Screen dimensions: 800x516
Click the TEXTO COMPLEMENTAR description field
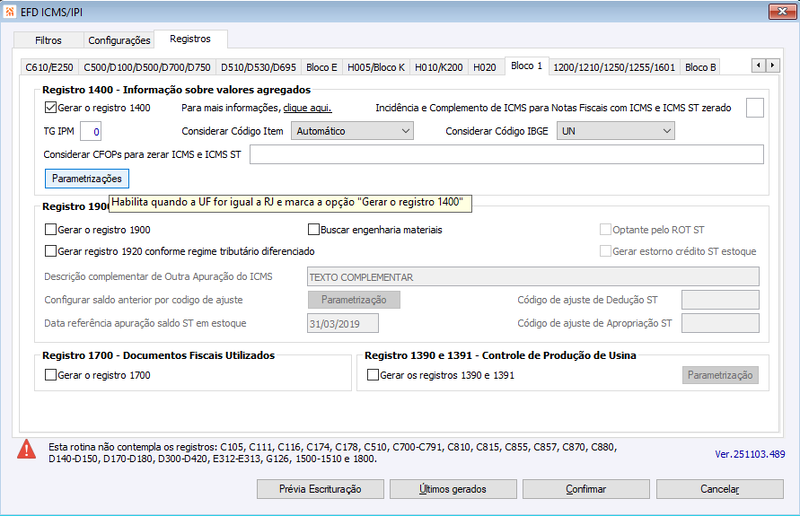(x=533, y=277)
